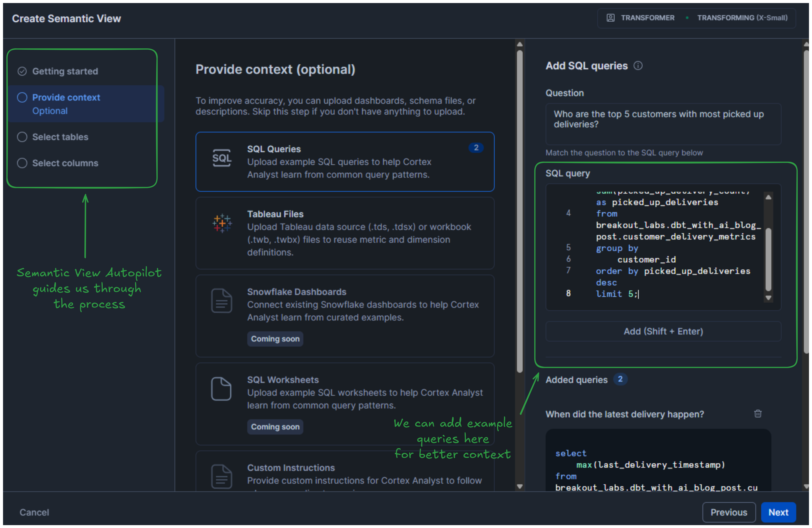
Task: Click center panel scrollbar down arrow
Action: (520, 486)
